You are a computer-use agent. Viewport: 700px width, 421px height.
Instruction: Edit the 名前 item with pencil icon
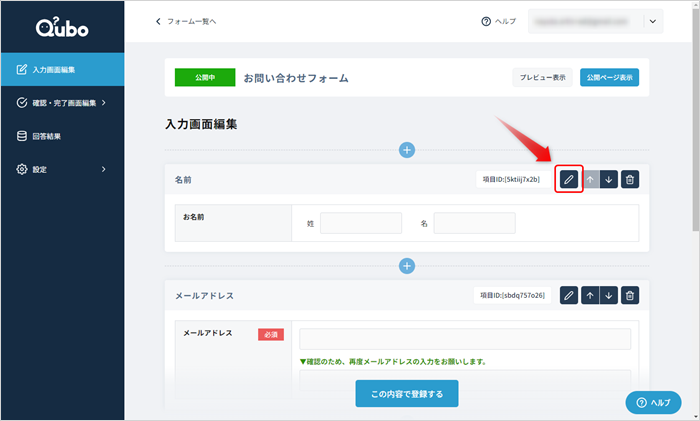click(x=569, y=179)
